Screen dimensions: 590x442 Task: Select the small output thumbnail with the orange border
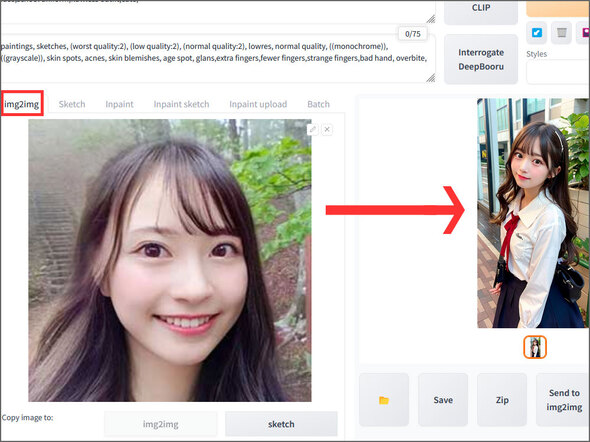[535, 347]
